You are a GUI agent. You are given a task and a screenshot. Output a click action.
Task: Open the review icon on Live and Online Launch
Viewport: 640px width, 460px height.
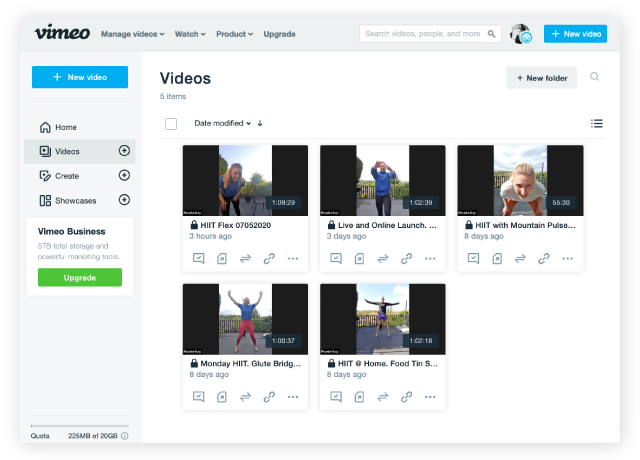tap(336, 258)
